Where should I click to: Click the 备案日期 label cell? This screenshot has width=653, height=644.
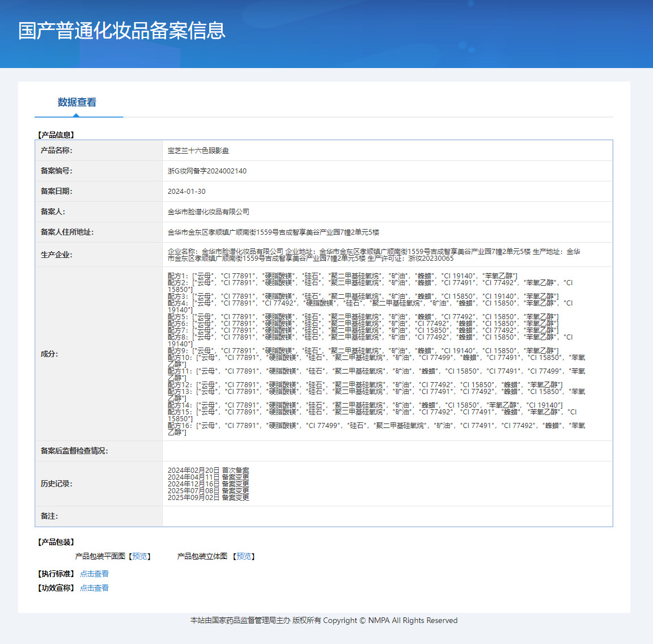99,191
